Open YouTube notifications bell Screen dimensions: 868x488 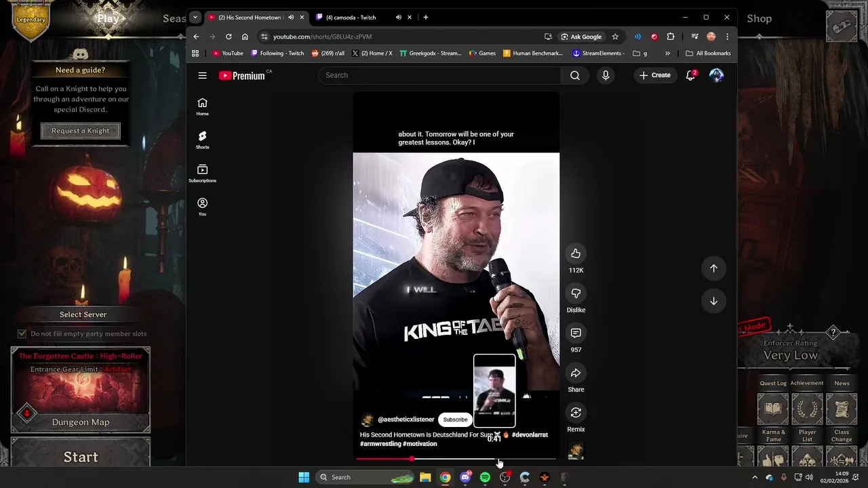[x=690, y=75]
